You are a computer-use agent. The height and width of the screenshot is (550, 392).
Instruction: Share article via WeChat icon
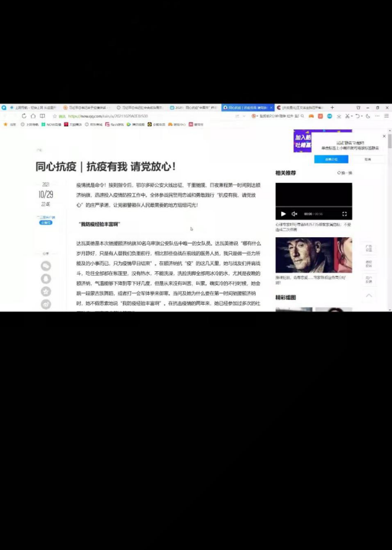tap(46, 266)
